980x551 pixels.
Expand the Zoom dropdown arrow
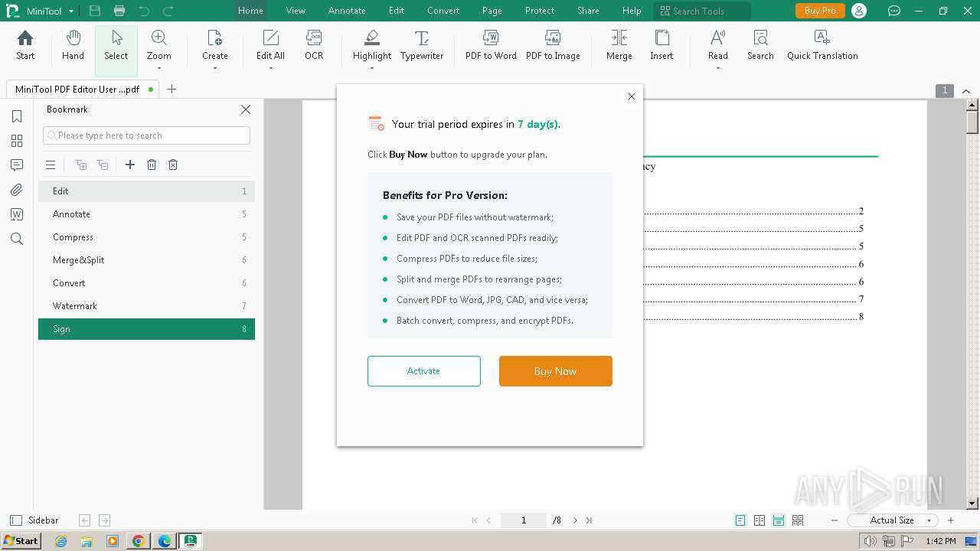[x=159, y=69]
